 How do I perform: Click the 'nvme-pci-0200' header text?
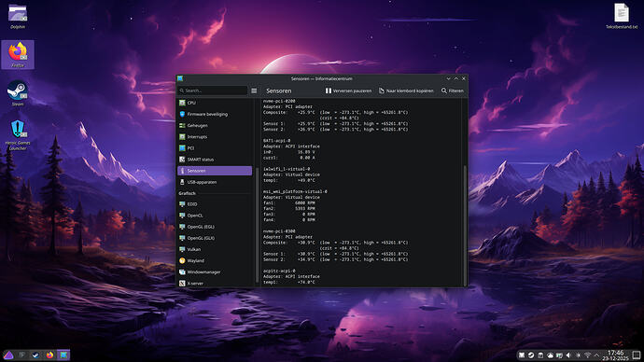tap(279, 101)
